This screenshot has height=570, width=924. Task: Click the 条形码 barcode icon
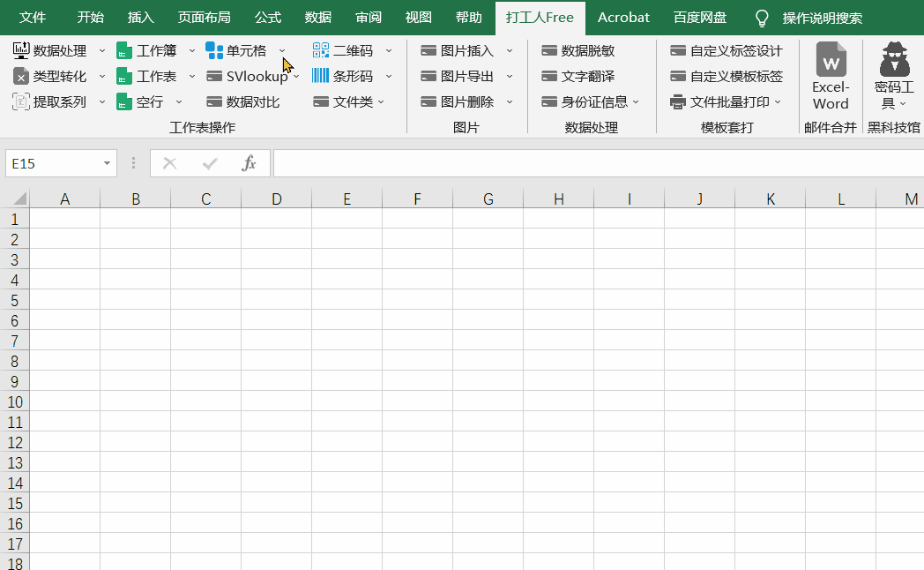point(321,76)
